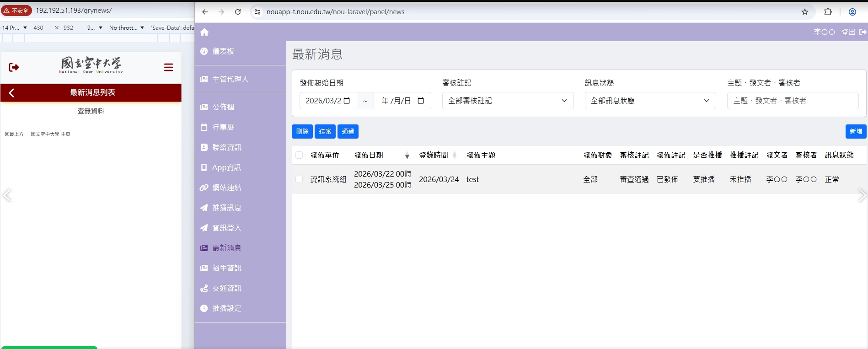Click hamburger menu in mobile view
Viewport: 868px width, 349px height.
click(168, 67)
